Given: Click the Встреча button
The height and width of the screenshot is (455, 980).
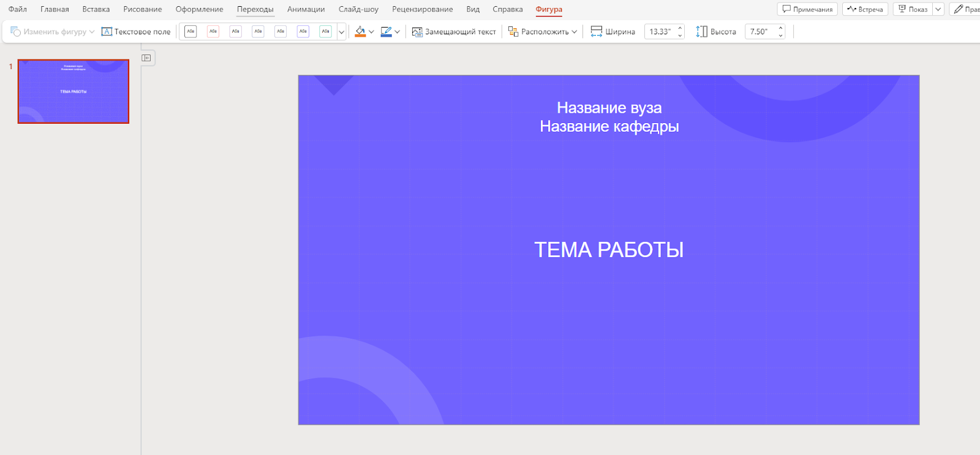Looking at the screenshot, I should click(865, 9).
